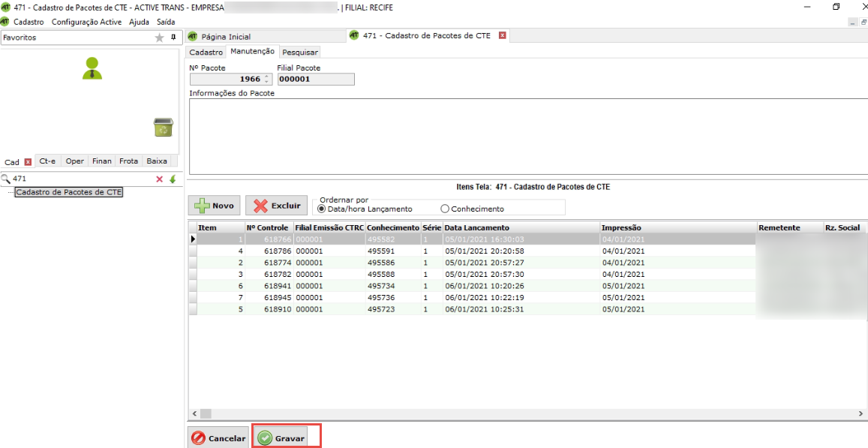Click the green user avatar icon
This screenshot has width=868, height=448.
[x=92, y=68]
